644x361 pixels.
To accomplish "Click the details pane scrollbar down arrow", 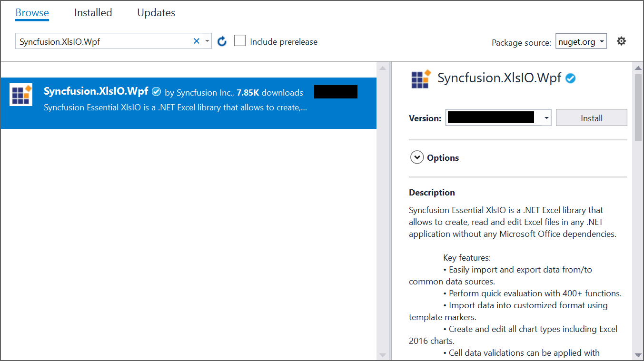I will pos(638,355).
